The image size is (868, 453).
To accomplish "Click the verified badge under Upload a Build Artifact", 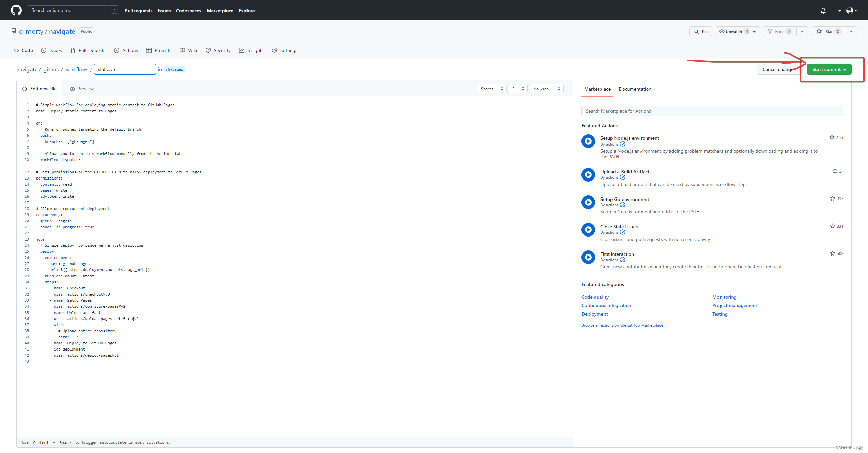I will click(623, 177).
